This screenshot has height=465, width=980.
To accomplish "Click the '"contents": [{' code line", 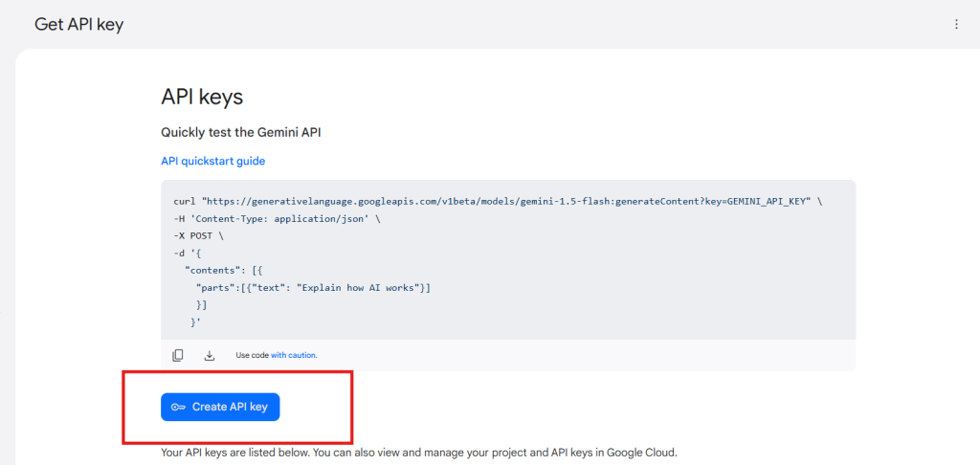I will pyautogui.click(x=225, y=271).
